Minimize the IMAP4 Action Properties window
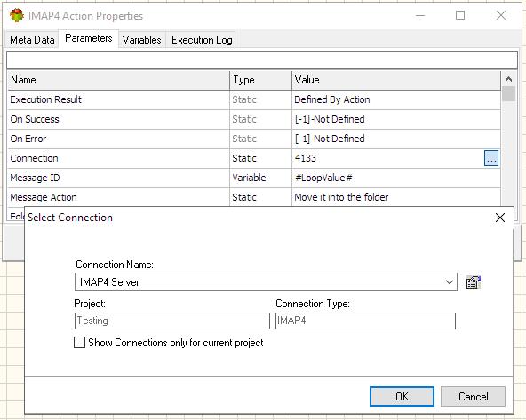This screenshot has height=420, width=526. (420, 15)
